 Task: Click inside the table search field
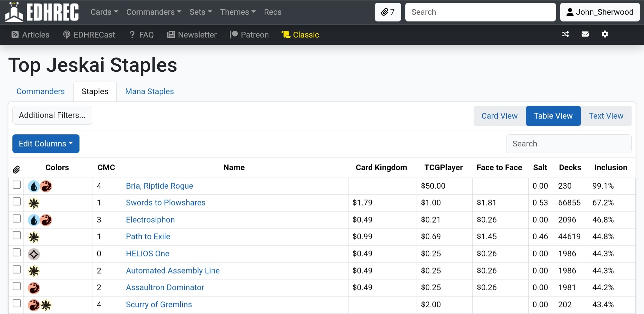point(569,143)
